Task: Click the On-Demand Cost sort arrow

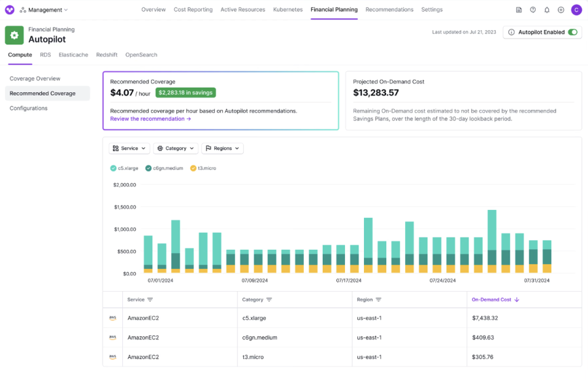Action: (x=517, y=300)
